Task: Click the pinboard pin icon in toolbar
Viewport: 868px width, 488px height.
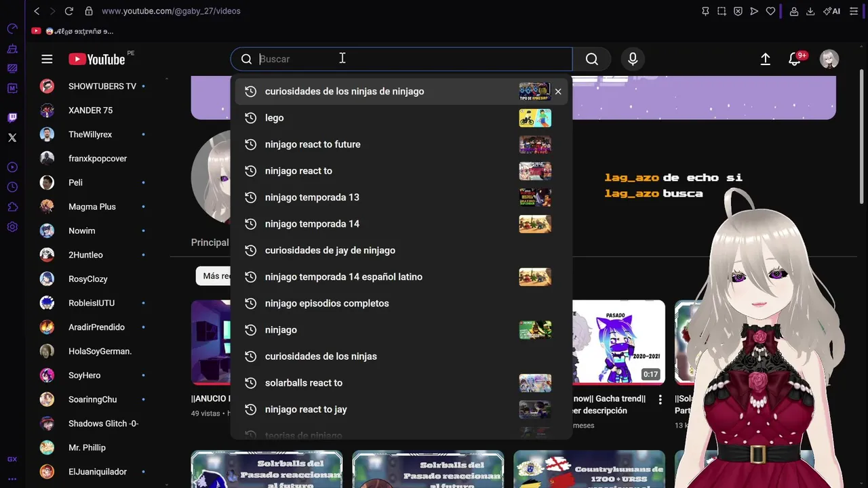Action: click(705, 11)
